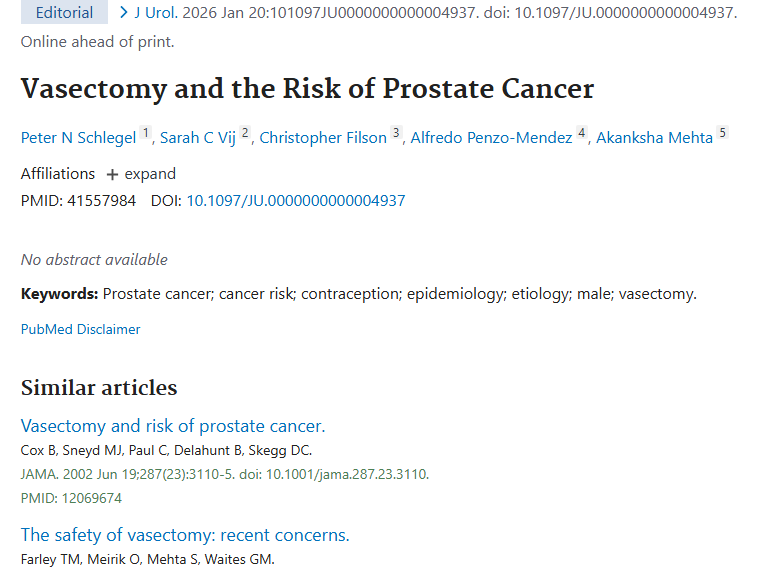This screenshot has height=570, width=760.
Task: Open author Akanksha Mehta's link
Action: pyautogui.click(x=654, y=138)
